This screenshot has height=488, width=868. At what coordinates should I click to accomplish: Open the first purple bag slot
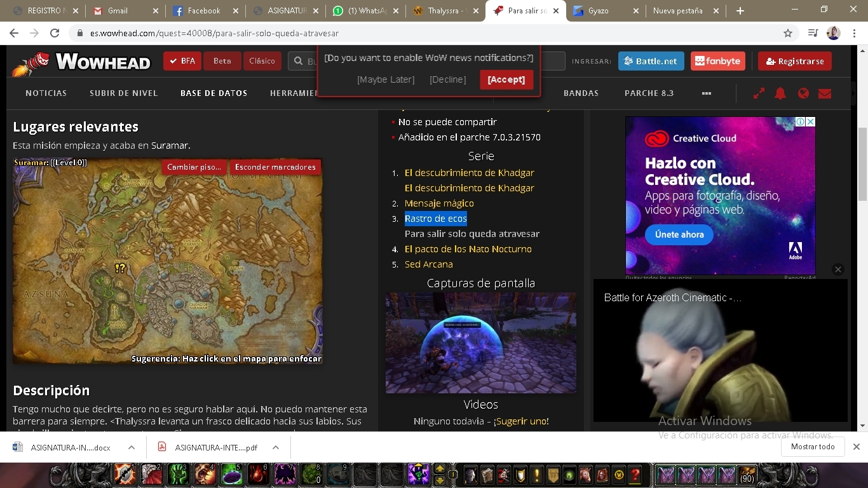pyautogui.click(x=665, y=475)
